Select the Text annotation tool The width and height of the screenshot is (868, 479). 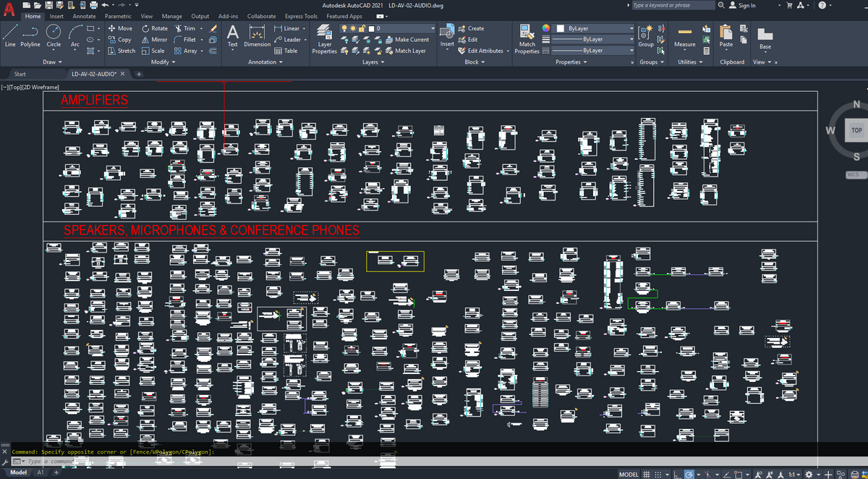233,36
